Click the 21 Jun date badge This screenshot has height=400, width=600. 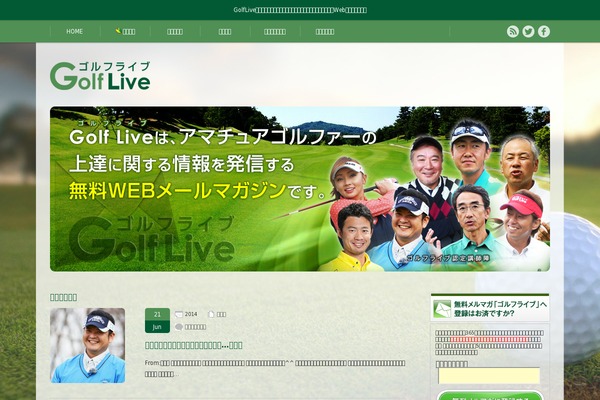(x=157, y=320)
